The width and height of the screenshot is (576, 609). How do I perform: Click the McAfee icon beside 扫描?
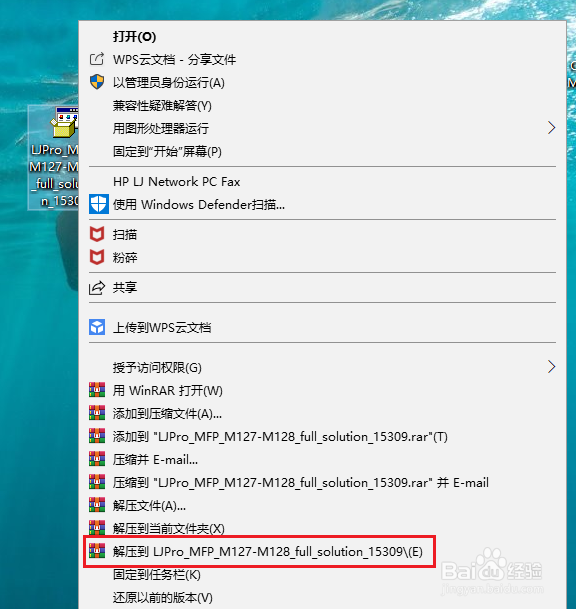[x=97, y=234]
